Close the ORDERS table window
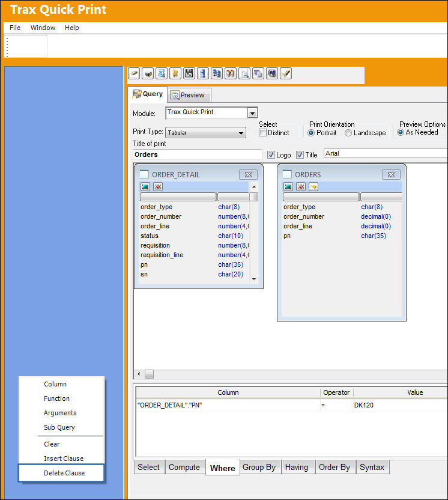The width and height of the screenshot is (448, 500). (x=391, y=174)
